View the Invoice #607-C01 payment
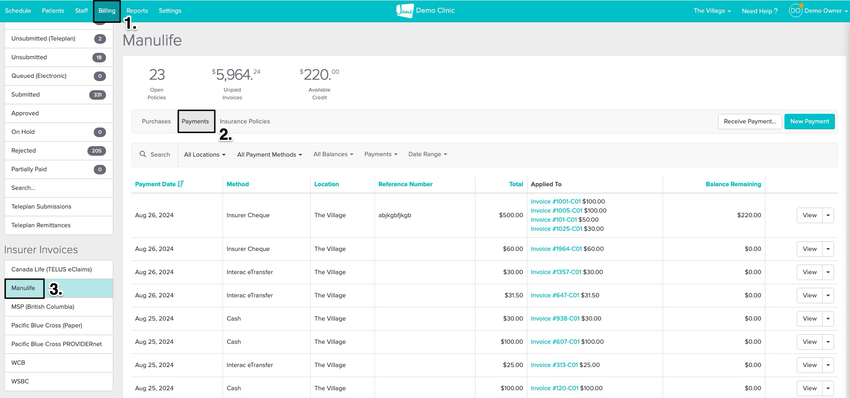This screenshot has width=850, height=398. pos(809,342)
